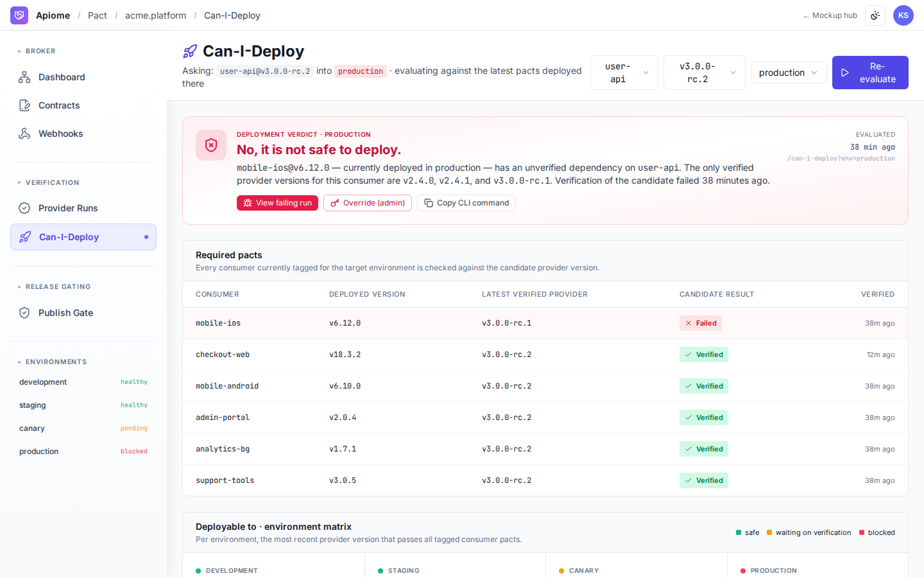Click View failing run button
The width and height of the screenshot is (924, 578).
click(x=277, y=203)
